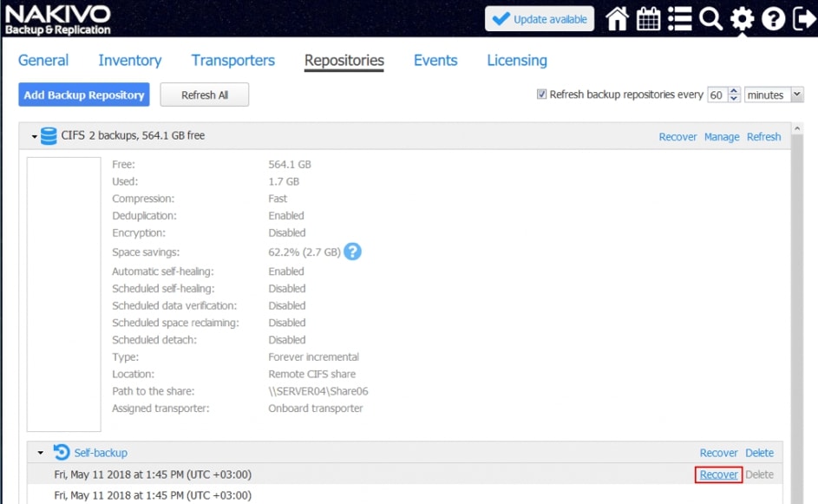818x504 pixels.
Task: Click the search magnifier icon
Action: point(710,19)
